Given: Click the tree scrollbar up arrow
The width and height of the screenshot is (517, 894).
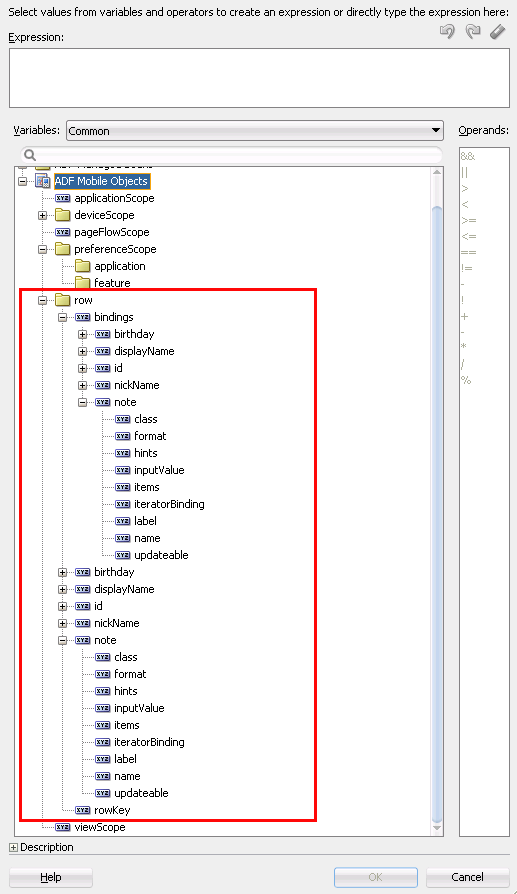Looking at the screenshot, I should point(437,172).
